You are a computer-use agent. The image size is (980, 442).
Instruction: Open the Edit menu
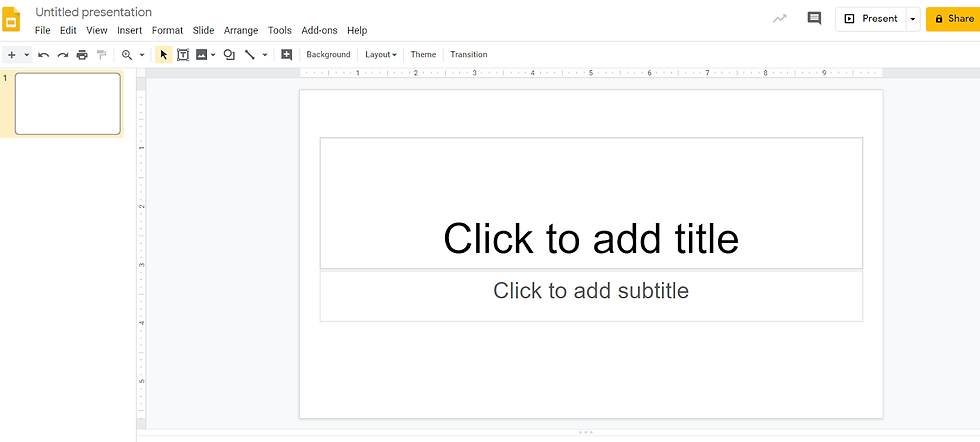[x=68, y=30]
